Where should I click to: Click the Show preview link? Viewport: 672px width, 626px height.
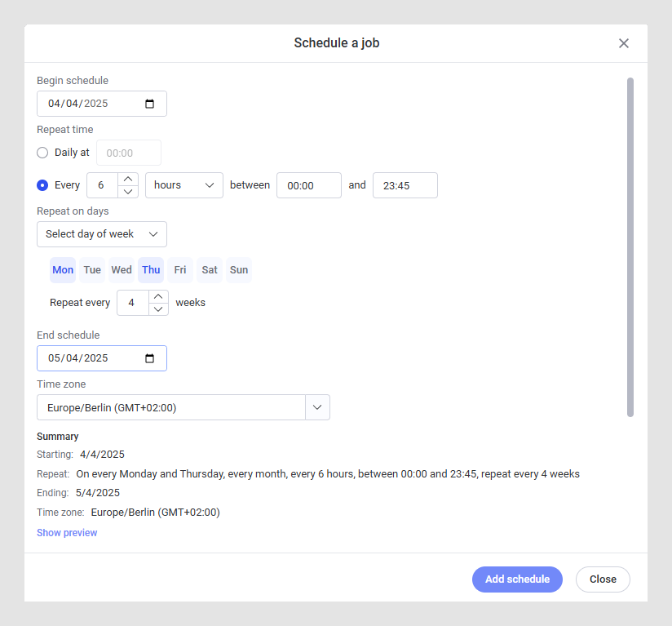(67, 533)
